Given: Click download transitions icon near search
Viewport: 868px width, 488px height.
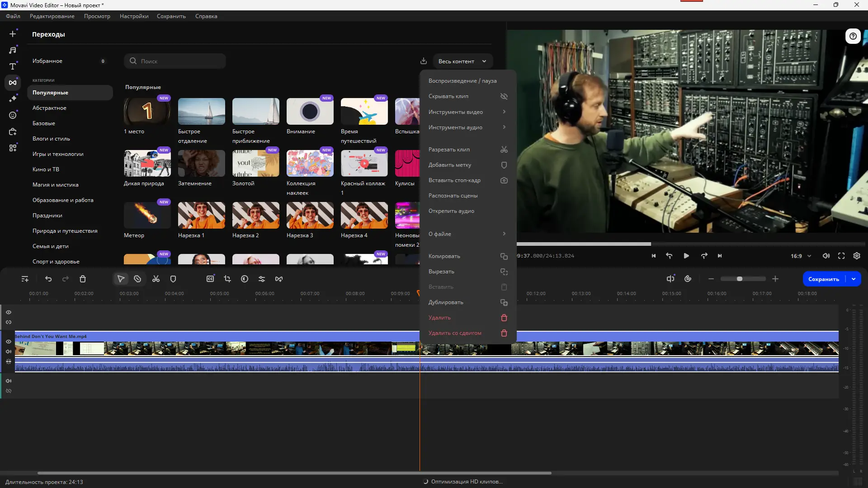Looking at the screenshot, I should pos(424,61).
